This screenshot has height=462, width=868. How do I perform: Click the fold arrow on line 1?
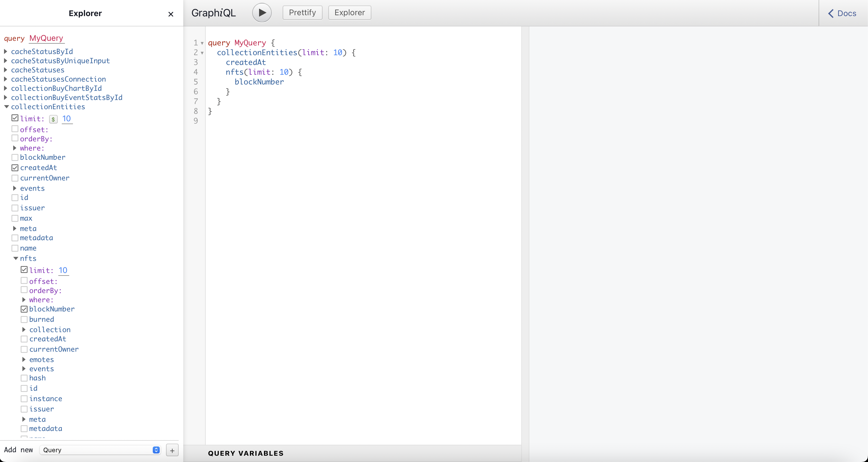[202, 43]
